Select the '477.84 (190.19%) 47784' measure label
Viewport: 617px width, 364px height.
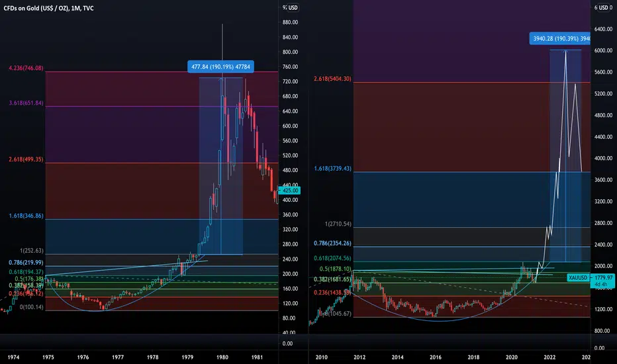click(x=220, y=66)
